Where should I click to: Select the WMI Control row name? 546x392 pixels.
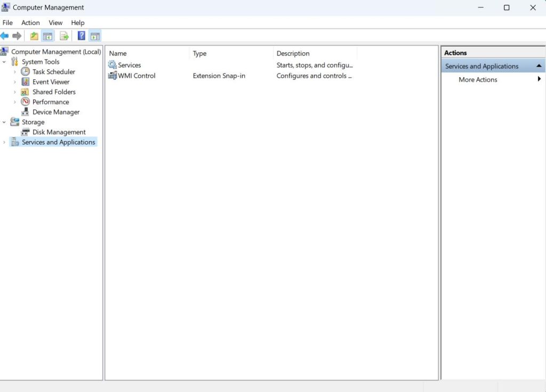[x=136, y=76]
